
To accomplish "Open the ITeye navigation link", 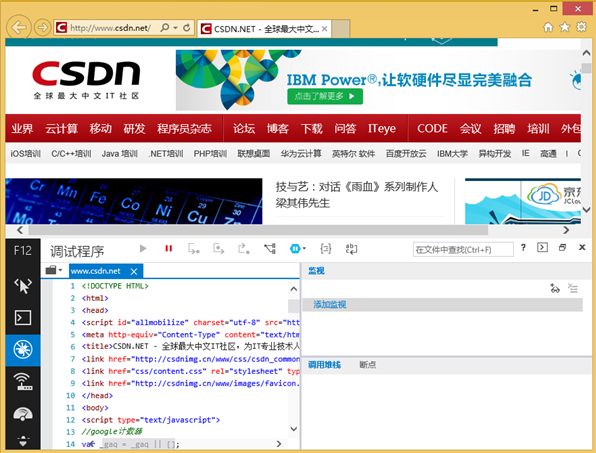I will pos(382,128).
